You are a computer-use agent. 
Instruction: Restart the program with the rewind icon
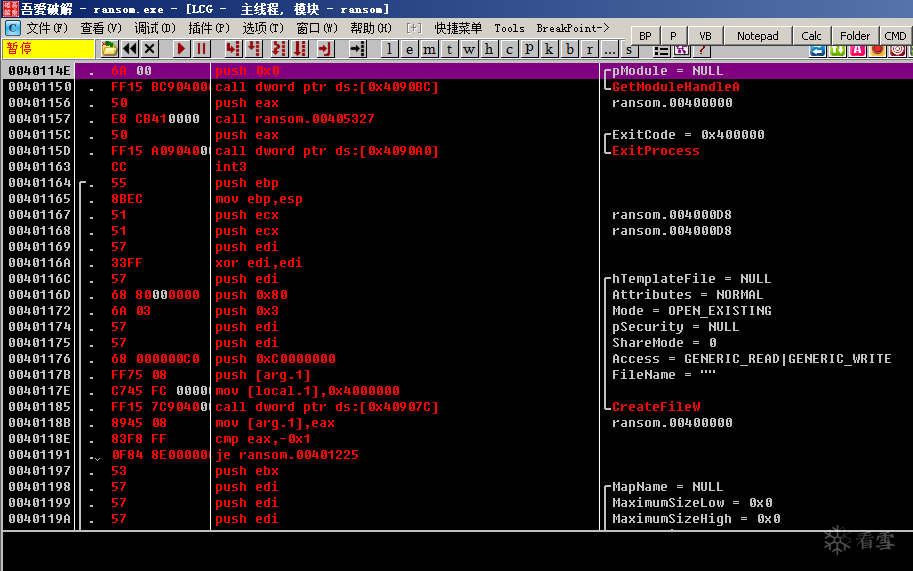click(129, 49)
